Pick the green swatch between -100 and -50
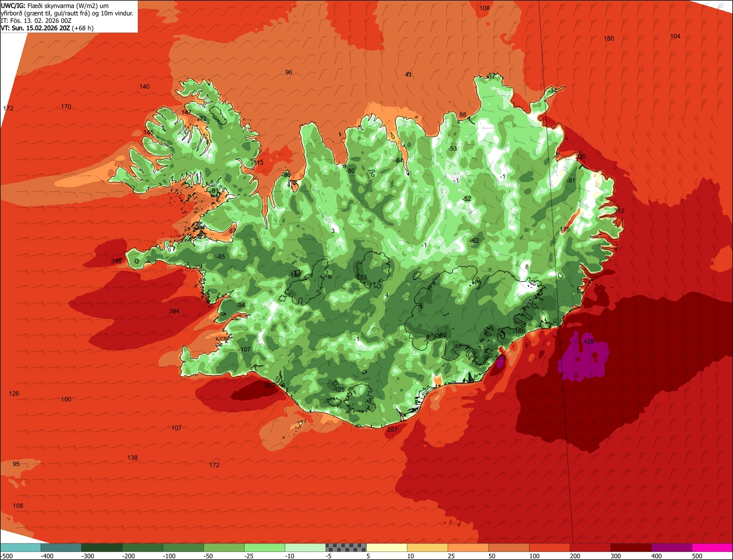733x560 pixels. click(x=183, y=547)
